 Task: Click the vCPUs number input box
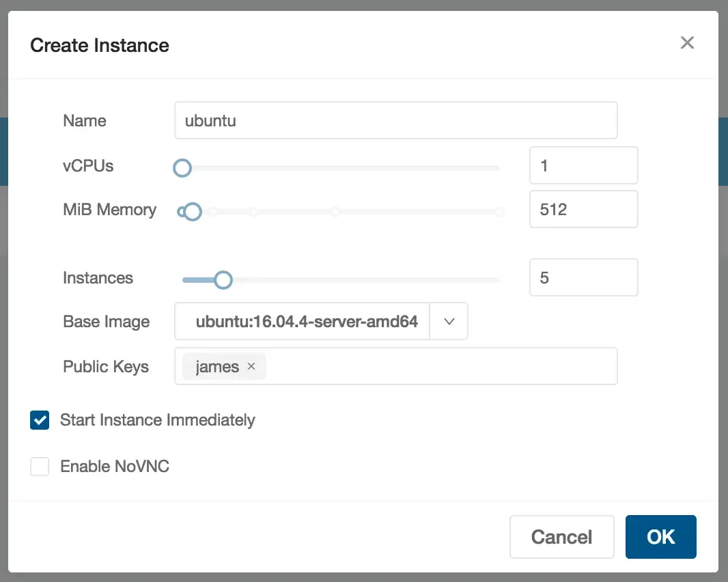point(583,165)
